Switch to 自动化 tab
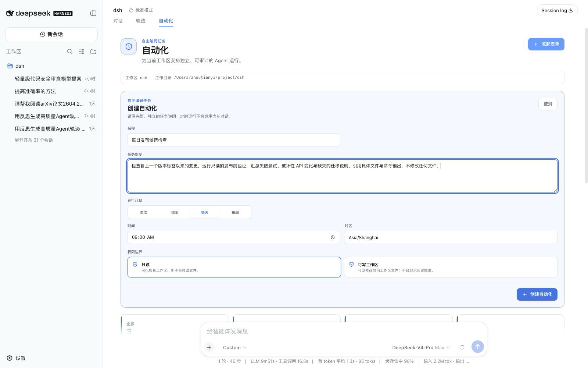 coord(166,21)
